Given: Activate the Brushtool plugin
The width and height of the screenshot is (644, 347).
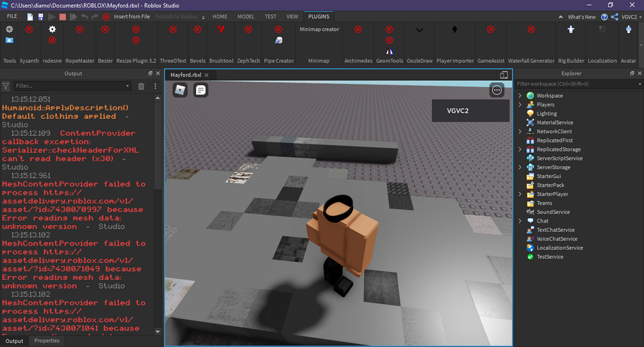Looking at the screenshot, I should click(221, 29).
